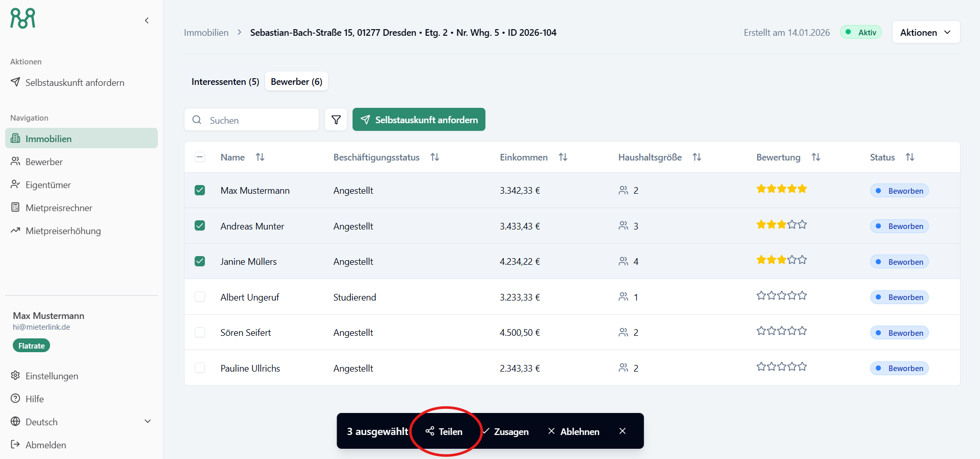
Task: Dismiss the selection bar with the X
Action: click(x=622, y=431)
